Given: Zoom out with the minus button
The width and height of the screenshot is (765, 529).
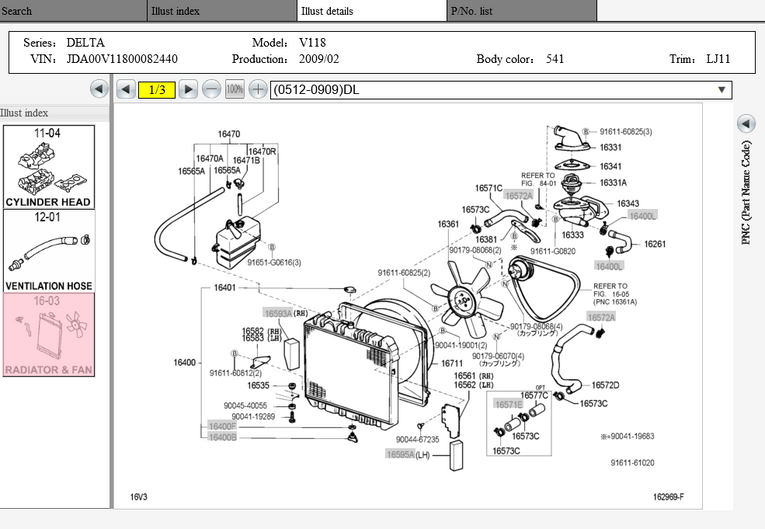Looking at the screenshot, I should click(211, 90).
